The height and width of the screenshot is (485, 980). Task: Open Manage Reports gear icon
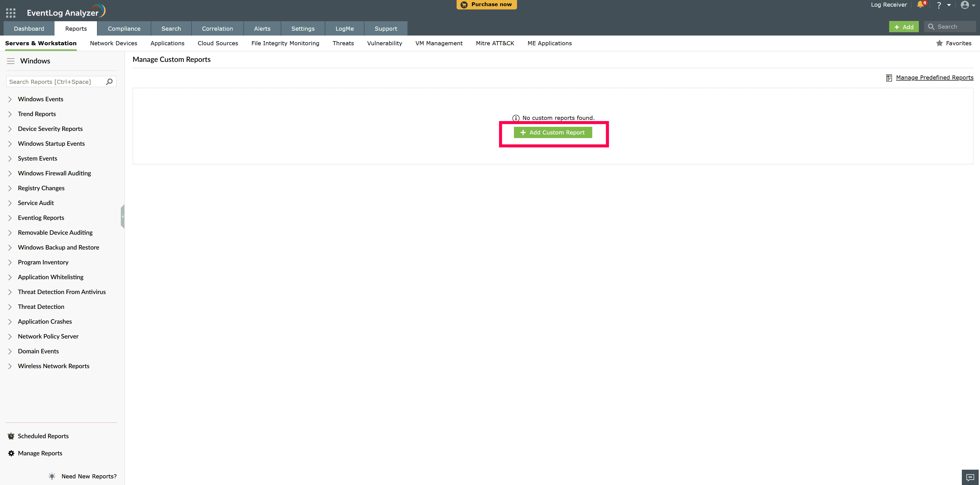coord(11,453)
